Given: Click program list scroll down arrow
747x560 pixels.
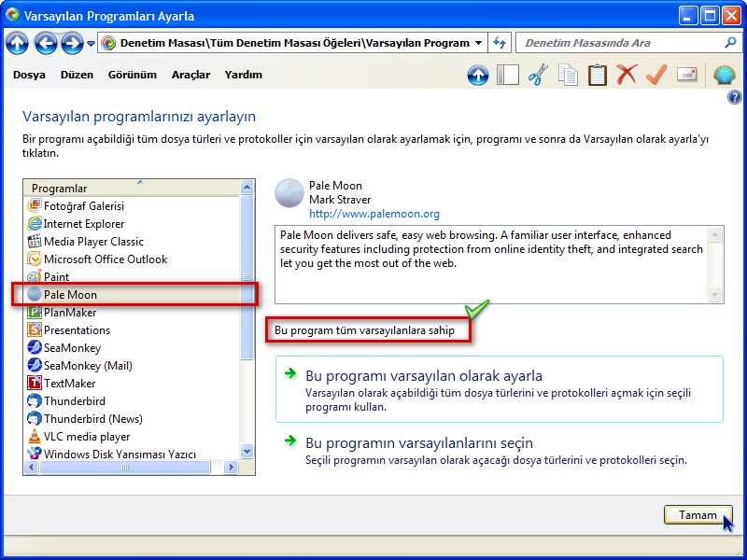Looking at the screenshot, I should click(x=247, y=451).
